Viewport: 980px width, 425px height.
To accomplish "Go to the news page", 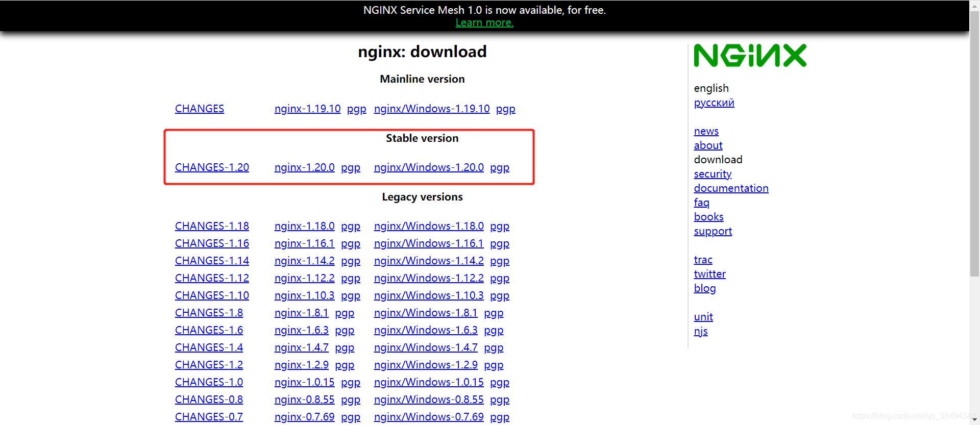I will 706,131.
